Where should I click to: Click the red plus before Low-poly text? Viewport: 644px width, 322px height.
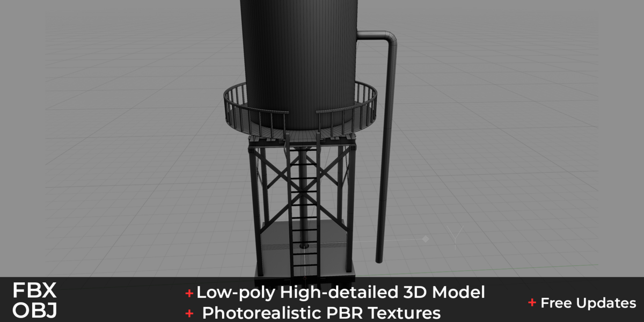189,293
